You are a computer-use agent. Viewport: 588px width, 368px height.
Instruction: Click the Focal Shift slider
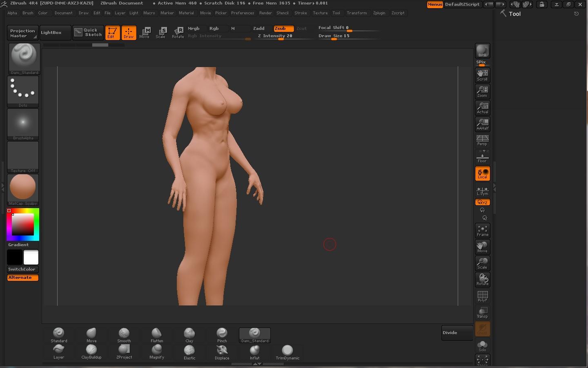(349, 28)
